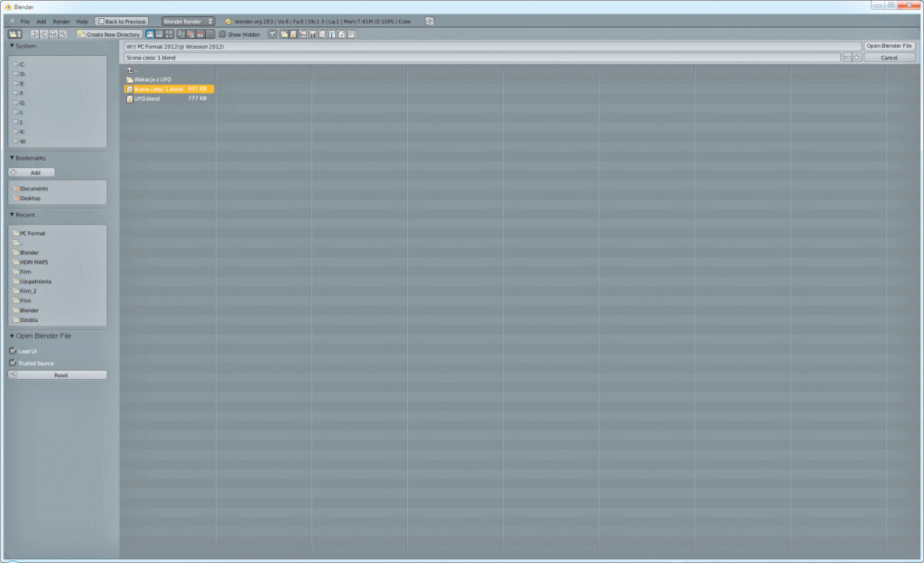Screen dimensions: 924x563
Task: Select UFO.blend in the file list
Action: pos(147,98)
